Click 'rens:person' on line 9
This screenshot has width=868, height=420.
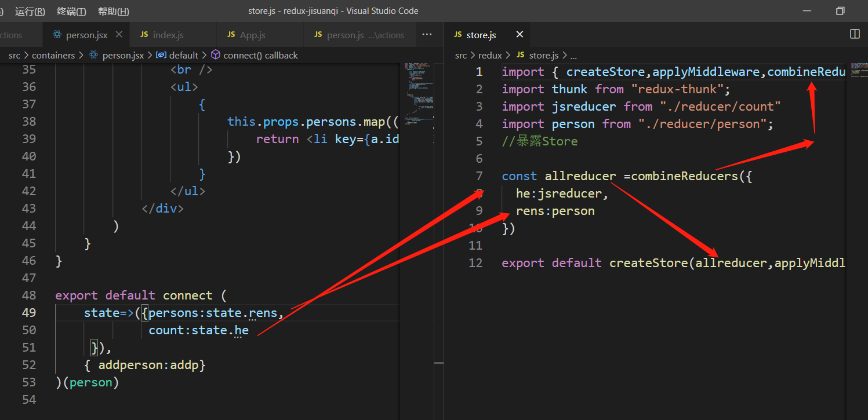[x=555, y=211]
